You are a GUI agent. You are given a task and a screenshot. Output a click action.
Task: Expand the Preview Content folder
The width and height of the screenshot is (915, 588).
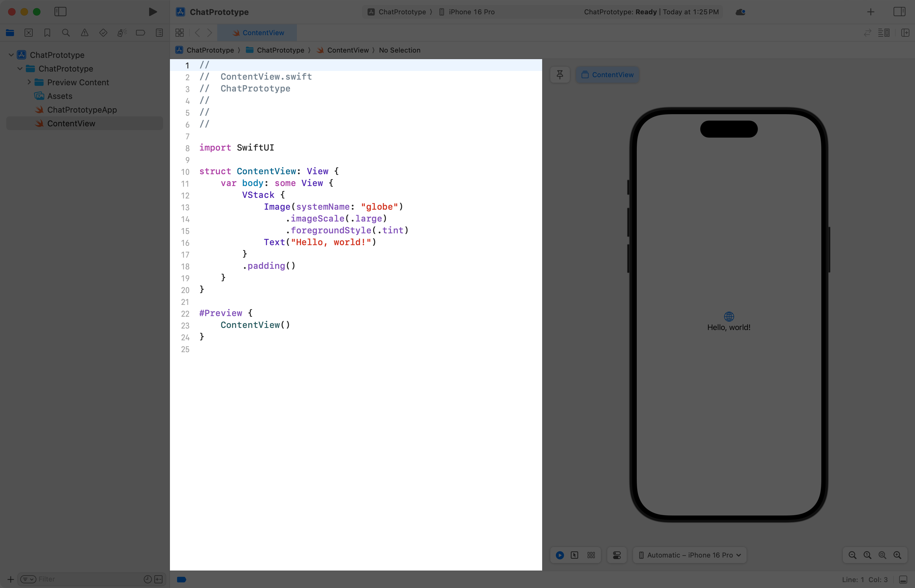pos(29,82)
